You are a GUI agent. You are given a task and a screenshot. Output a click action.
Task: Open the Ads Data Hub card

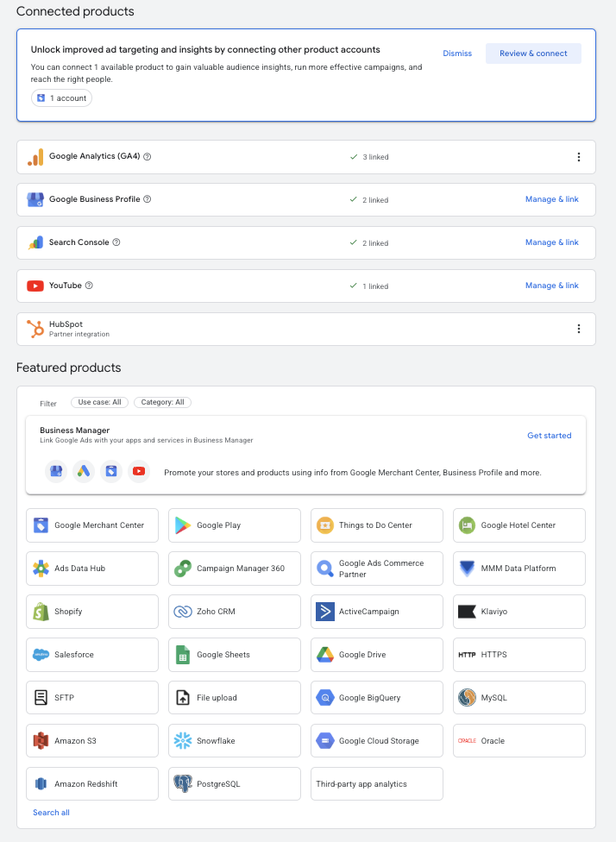[x=92, y=569]
